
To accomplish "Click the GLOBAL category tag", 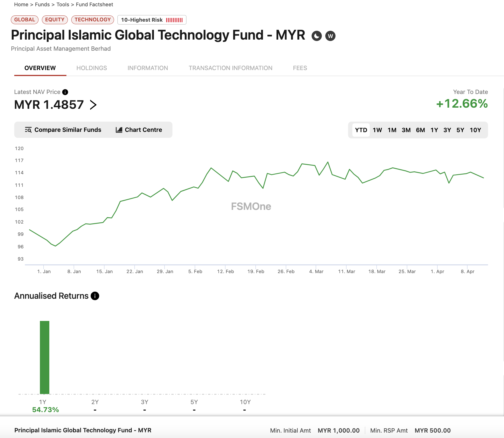I will [25, 20].
